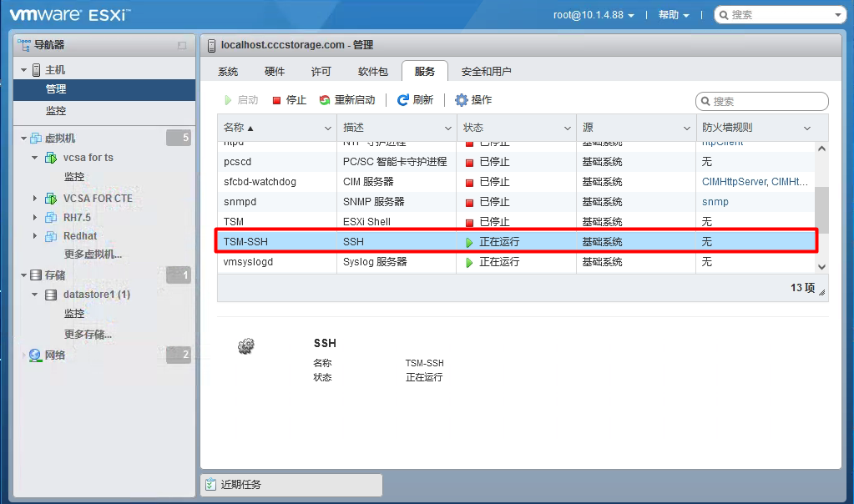The height and width of the screenshot is (504, 854).
Task: Click in the top global search field
Action: coord(779,15)
